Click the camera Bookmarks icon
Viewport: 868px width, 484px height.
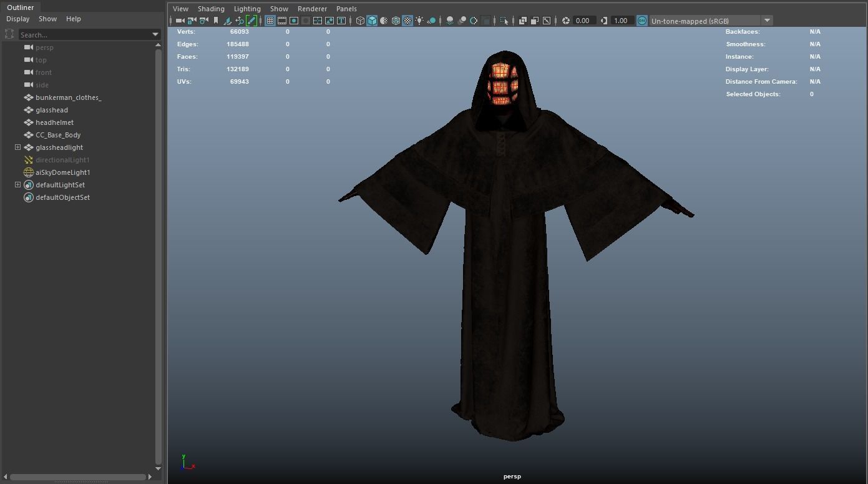[x=215, y=21]
